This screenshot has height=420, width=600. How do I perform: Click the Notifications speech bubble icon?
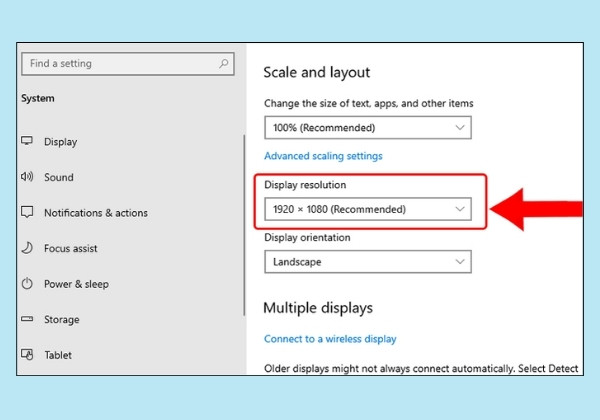point(27,212)
